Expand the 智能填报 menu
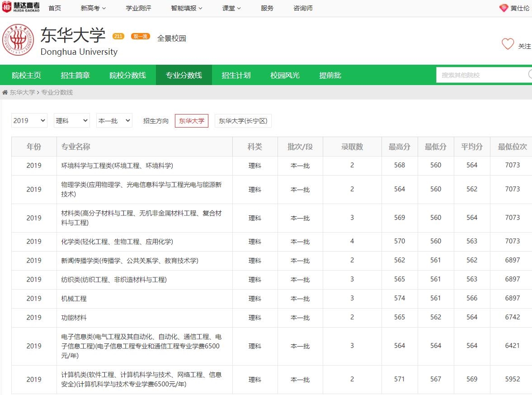 click(x=187, y=8)
